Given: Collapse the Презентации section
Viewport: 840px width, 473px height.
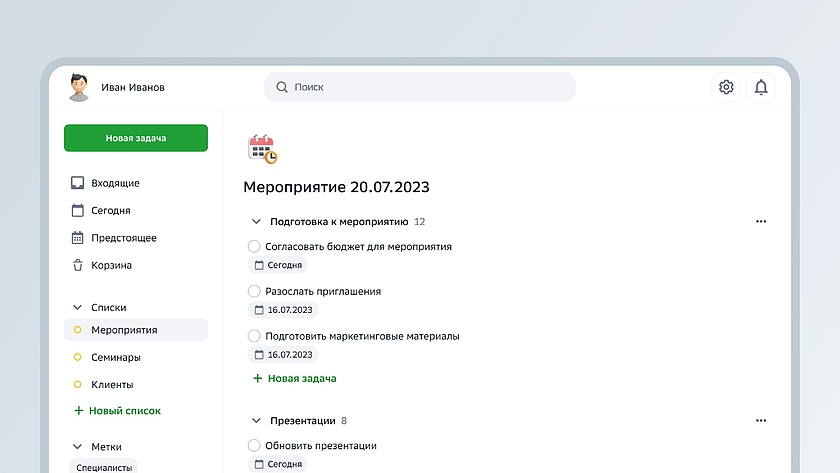Looking at the screenshot, I should [x=256, y=421].
